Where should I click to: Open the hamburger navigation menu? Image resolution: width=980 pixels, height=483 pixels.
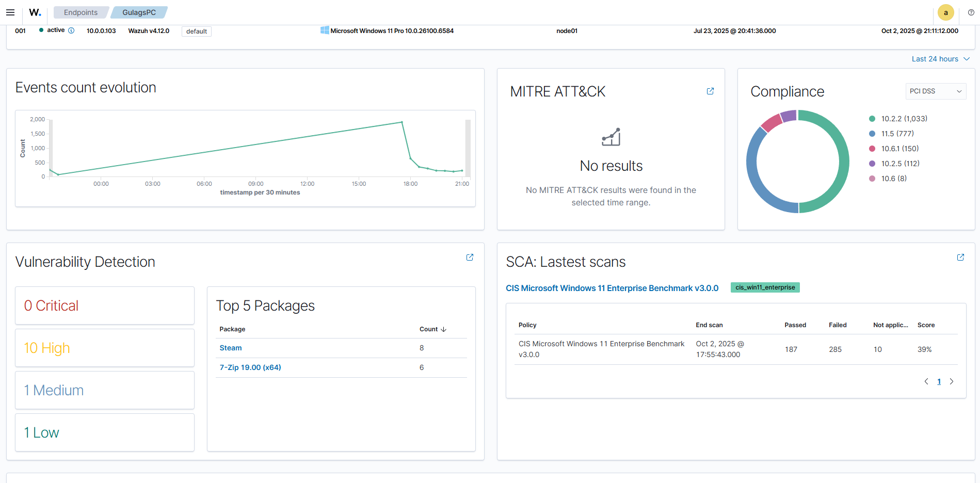point(10,12)
